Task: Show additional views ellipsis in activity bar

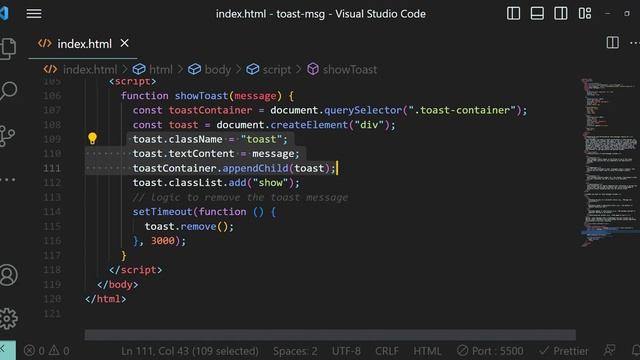Action: [x=7, y=179]
